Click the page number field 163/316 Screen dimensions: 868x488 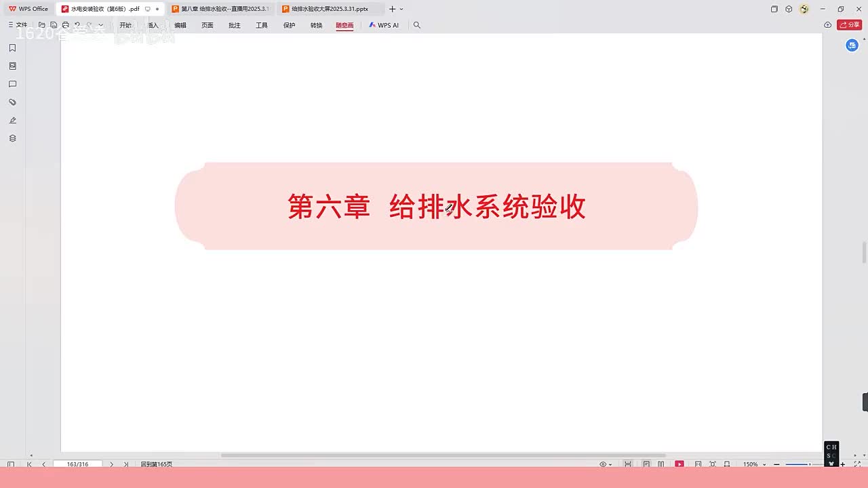[x=78, y=464]
